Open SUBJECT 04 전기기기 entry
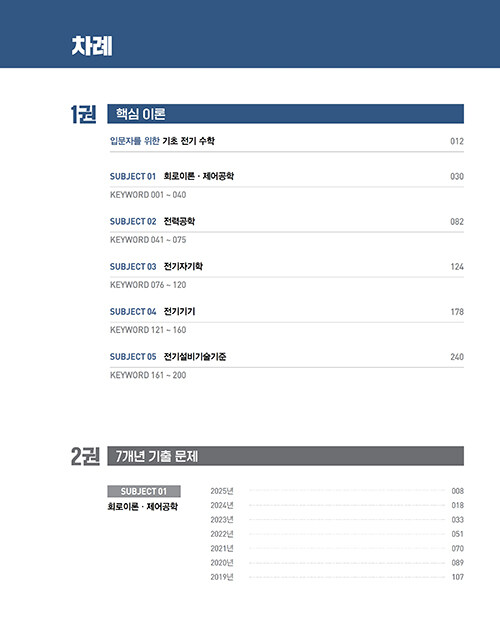Viewport: 500px width, 634px height. (287, 312)
